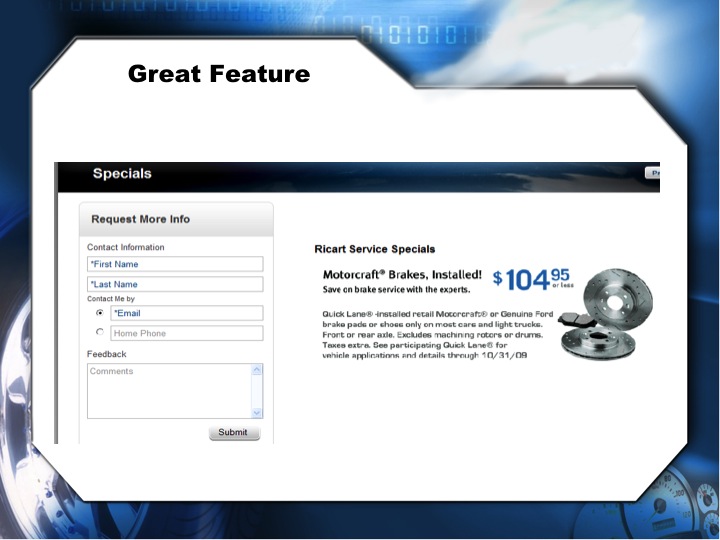This screenshot has height=540, width=720.
Task: Click the Great Feature slide title
Action: (x=219, y=74)
